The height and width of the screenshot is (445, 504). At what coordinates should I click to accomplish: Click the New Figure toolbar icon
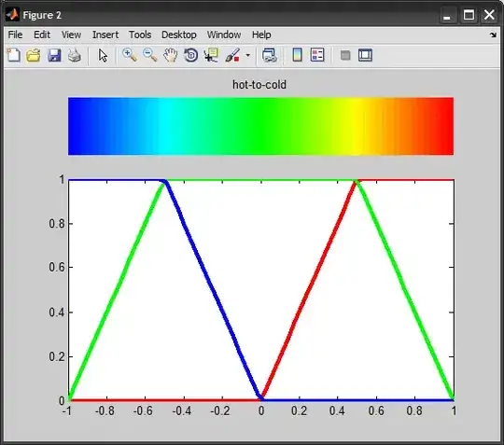click(13, 55)
